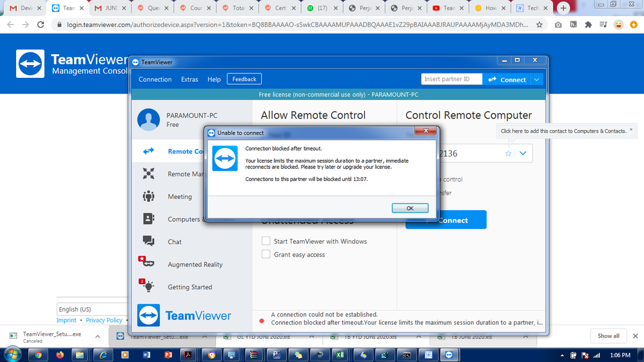This screenshot has height=362, width=644.
Task: Click the TeamViewer taskbar icon
Action: (x=449, y=355)
